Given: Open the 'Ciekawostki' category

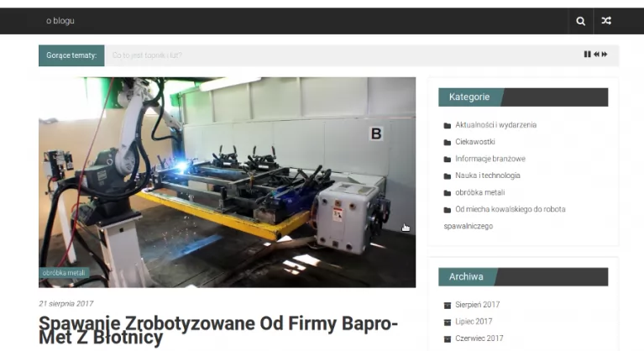Looking at the screenshot, I should click(x=474, y=142).
